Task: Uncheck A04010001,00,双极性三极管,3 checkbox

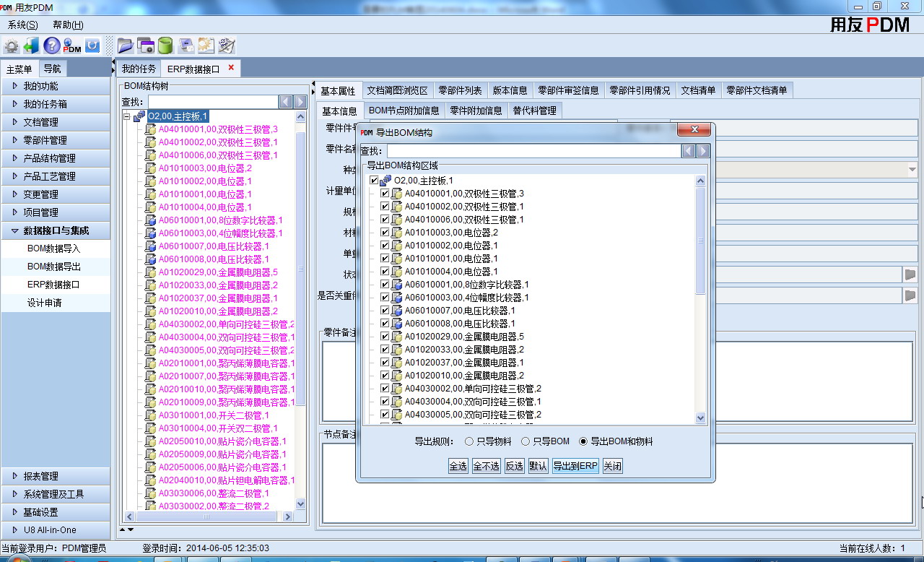Action: click(x=385, y=194)
